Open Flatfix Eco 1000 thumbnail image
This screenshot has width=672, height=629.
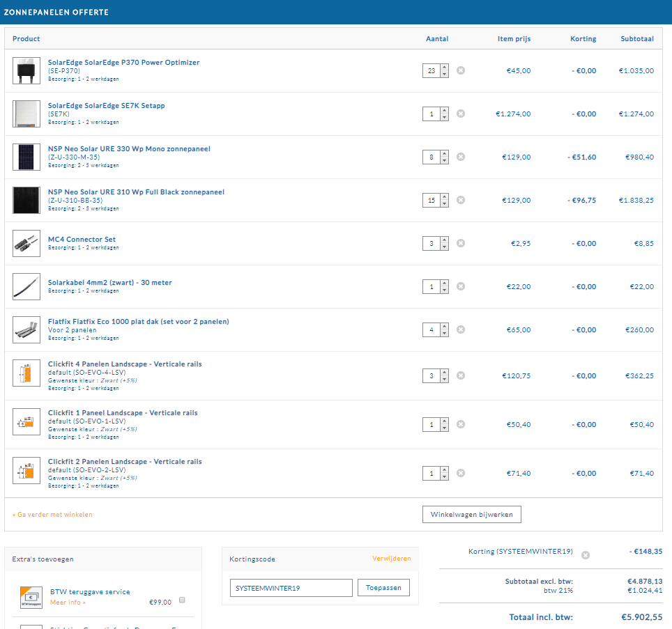tap(26, 330)
